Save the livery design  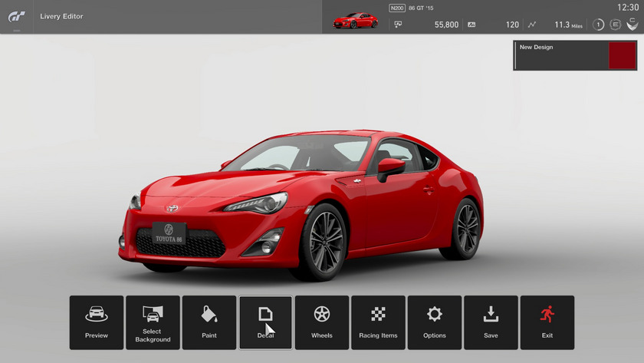(491, 322)
